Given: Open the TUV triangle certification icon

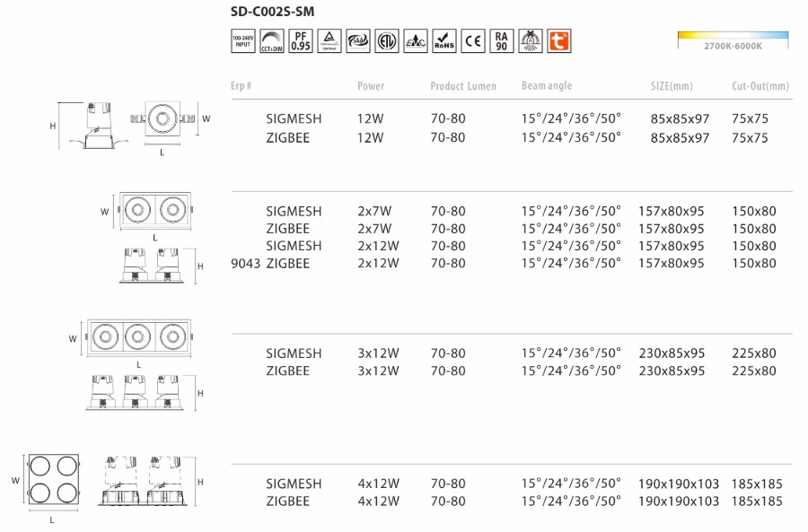Looking at the screenshot, I should coord(329,41).
